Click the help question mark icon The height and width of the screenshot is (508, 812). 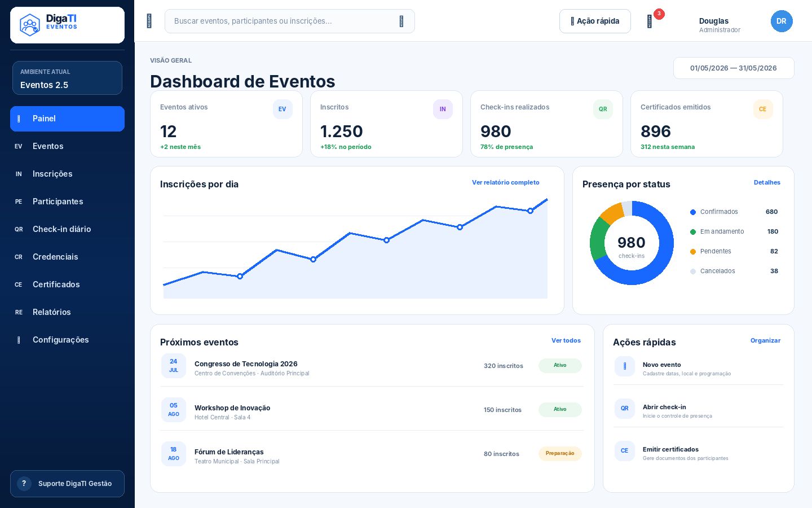tap(24, 484)
